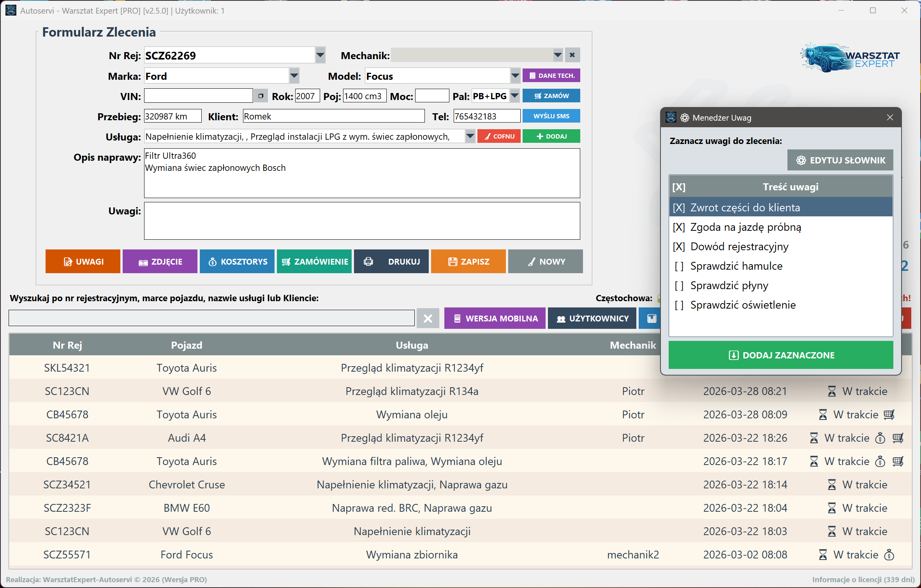The height and width of the screenshot is (588, 921).
Task: Expand the Pal fuel type dropdown
Action: pos(514,96)
